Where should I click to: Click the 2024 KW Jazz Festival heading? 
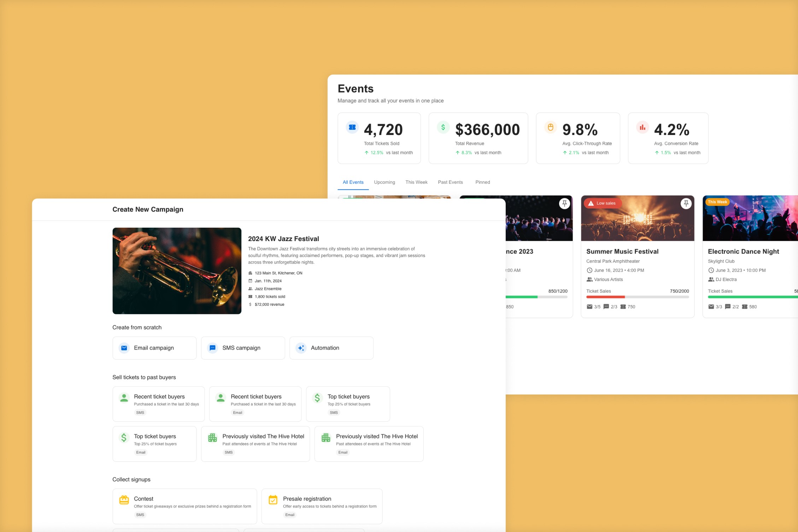(x=283, y=239)
